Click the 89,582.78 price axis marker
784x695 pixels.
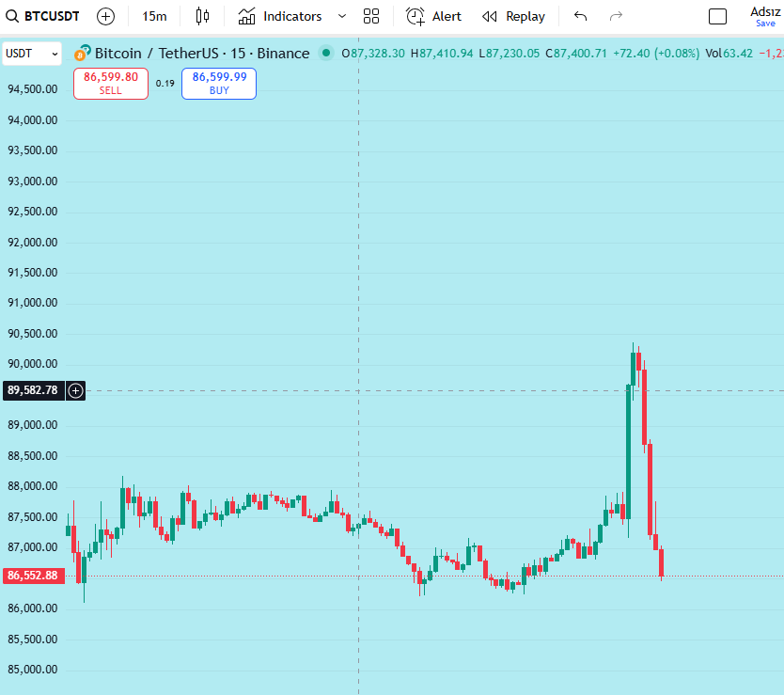[x=35, y=390]
